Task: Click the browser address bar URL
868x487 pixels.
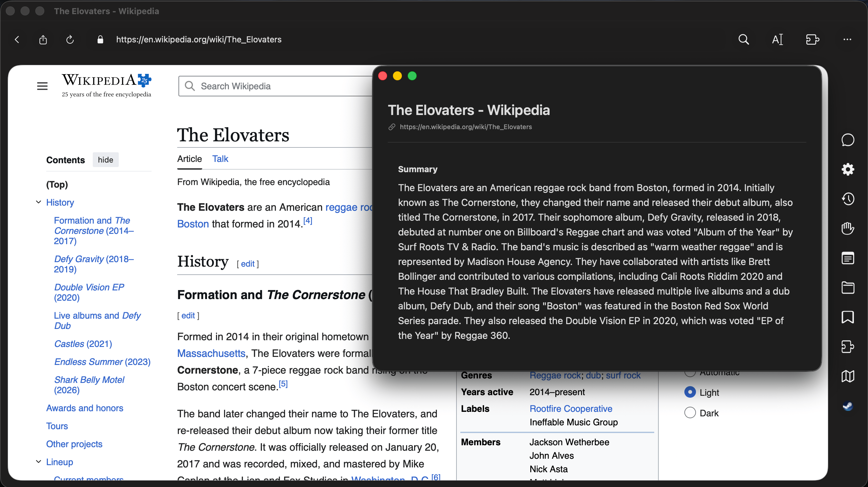Action: tap(199, 40)
